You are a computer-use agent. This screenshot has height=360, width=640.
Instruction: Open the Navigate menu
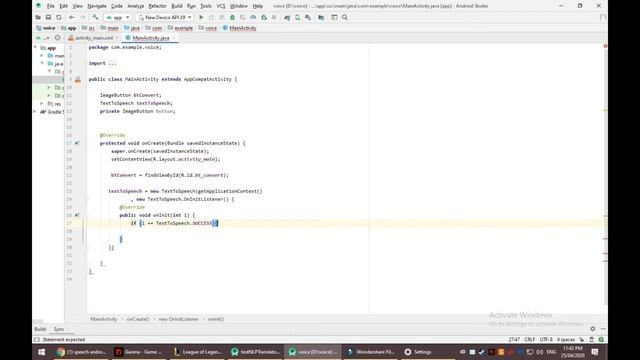97,6
